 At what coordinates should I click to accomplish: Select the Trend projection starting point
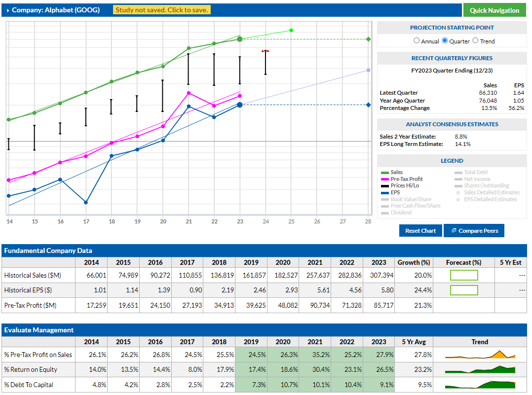475,41
